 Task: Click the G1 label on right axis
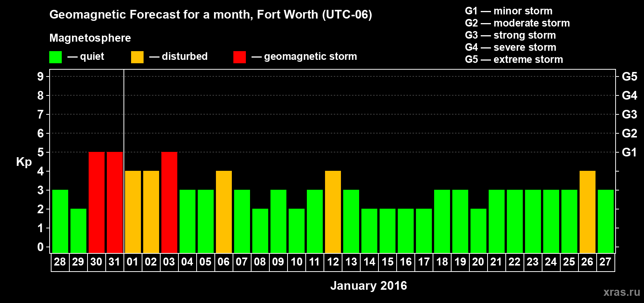(630, 152)
